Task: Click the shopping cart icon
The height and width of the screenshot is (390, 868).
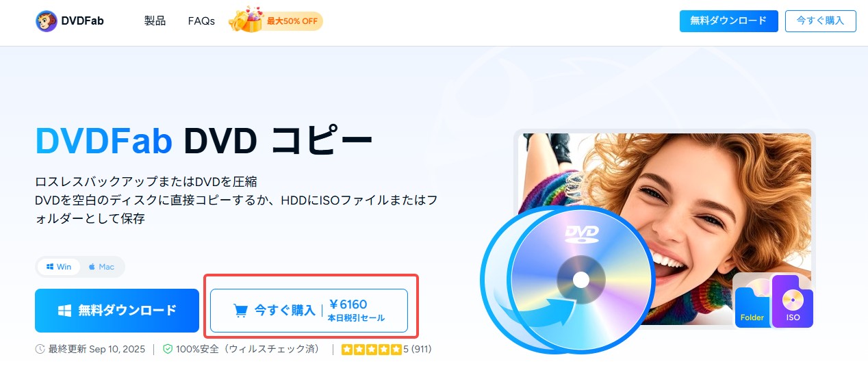Action: click(240, 311)
